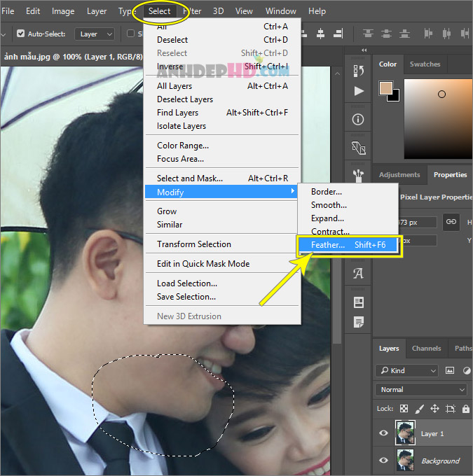Choose Deselect in the Select menu

point(222,40)
